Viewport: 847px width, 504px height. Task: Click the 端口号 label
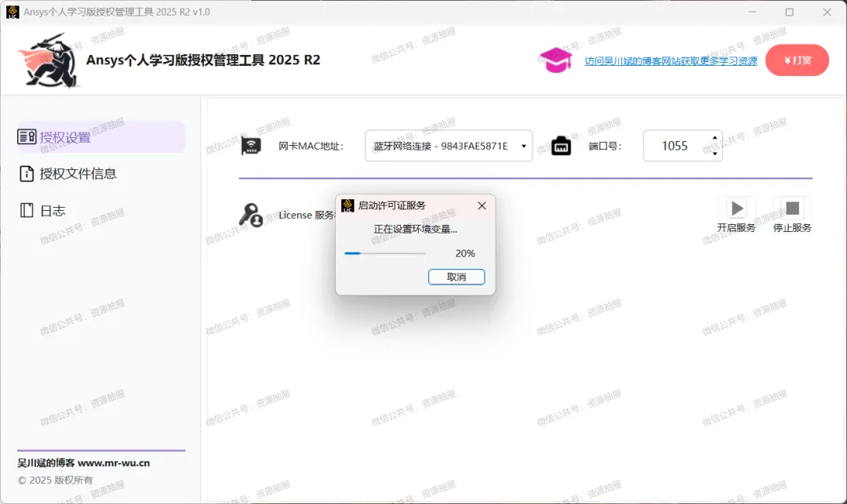pyautogui.click(x=605, y=146)
